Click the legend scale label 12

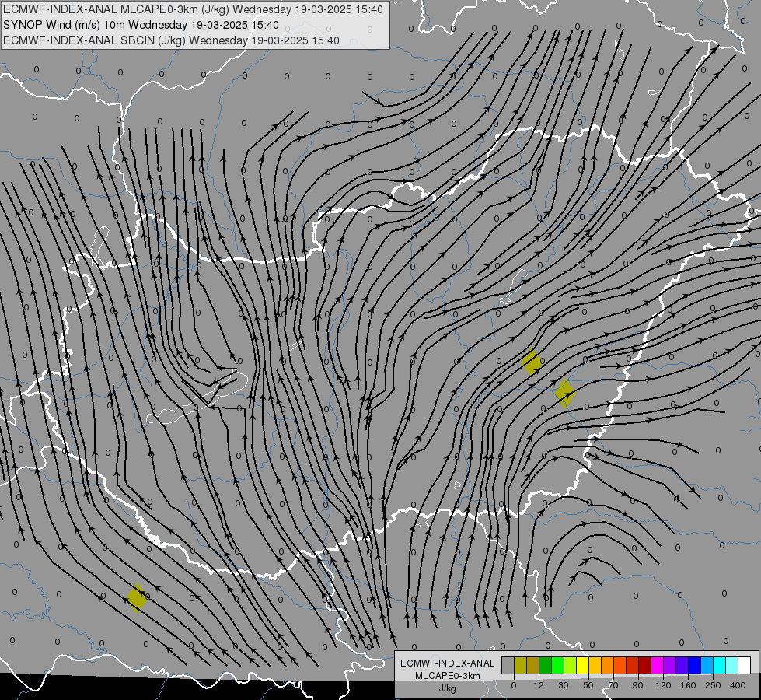539,685
